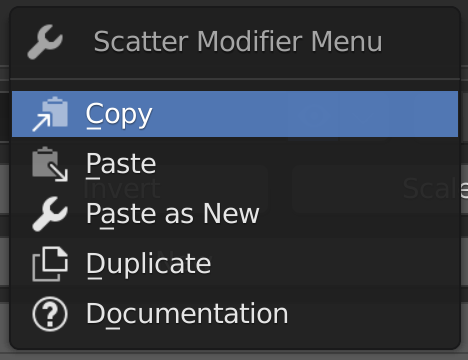Click the wrench icon beside Paste as New
The width and height of the screenshot is (468, 360).
50,214
